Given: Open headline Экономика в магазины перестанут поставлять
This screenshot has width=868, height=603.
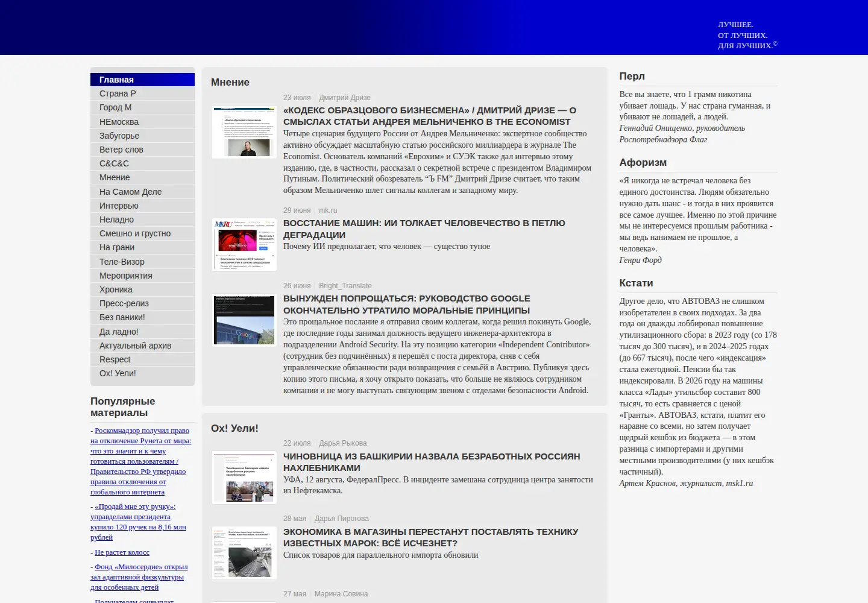Looking at the screenshot, I should tap(431, 537).
